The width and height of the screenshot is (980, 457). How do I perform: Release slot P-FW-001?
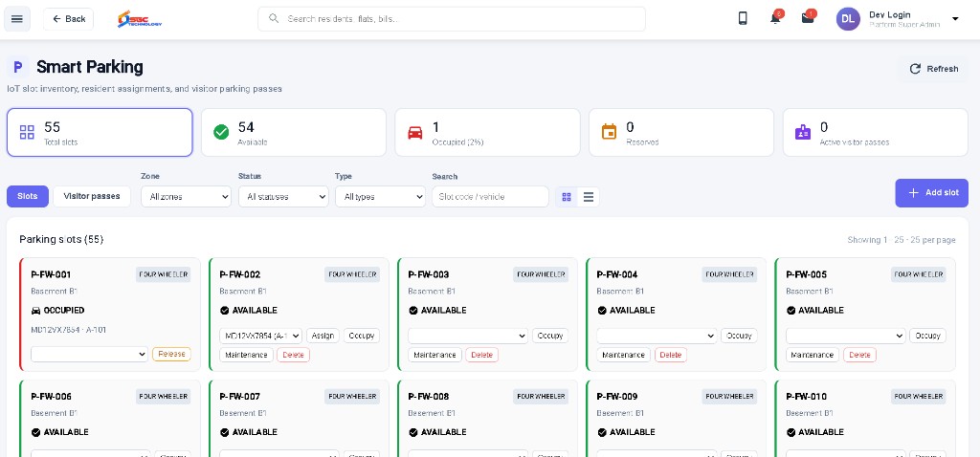(x=171, y=354)
